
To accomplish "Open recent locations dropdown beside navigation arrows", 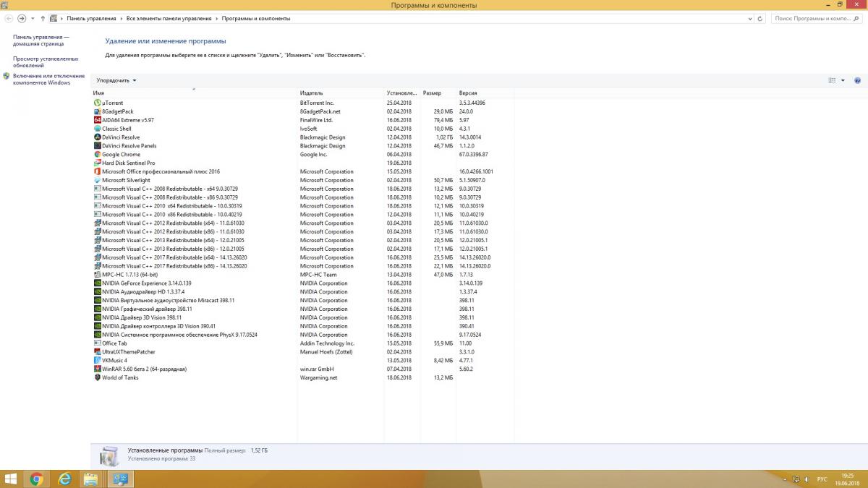I will tap(32, 18).
